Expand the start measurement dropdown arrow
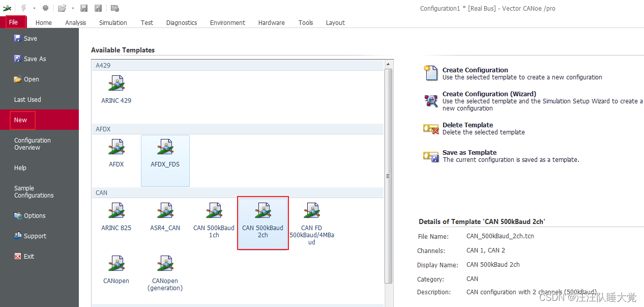The height and width of the screenshot is (307, 644). click(x=34, y=8)
